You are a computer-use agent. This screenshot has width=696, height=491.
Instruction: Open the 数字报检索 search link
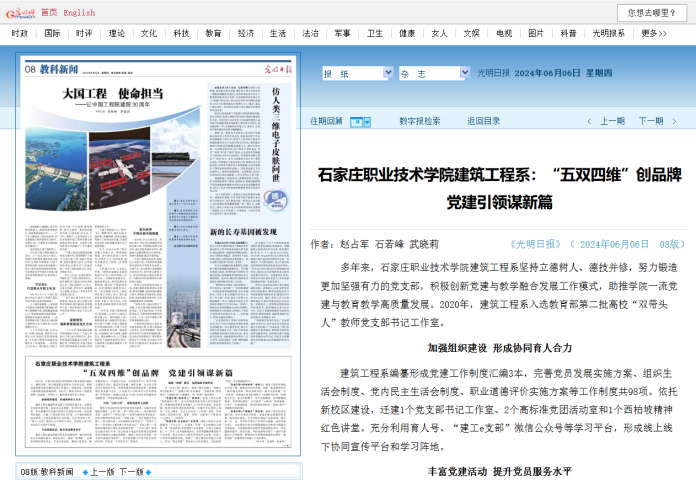(419, 121)
